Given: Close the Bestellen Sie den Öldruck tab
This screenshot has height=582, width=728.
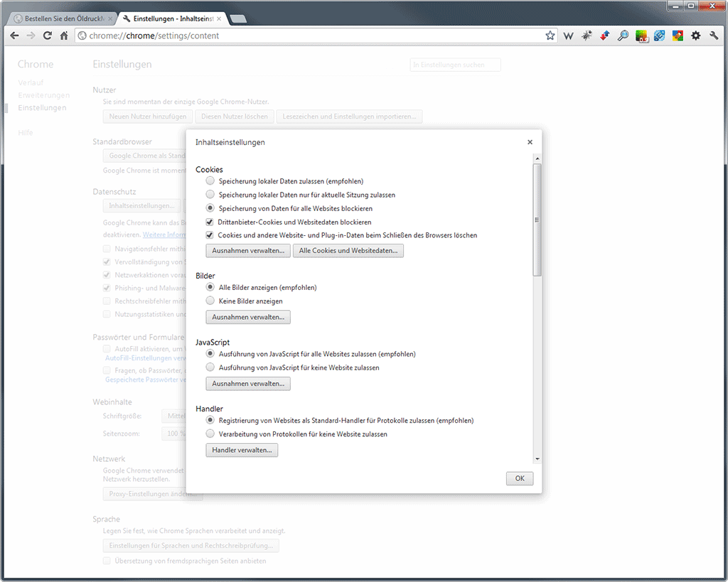Looking at the screenshot, I should (x=110, y=19).
